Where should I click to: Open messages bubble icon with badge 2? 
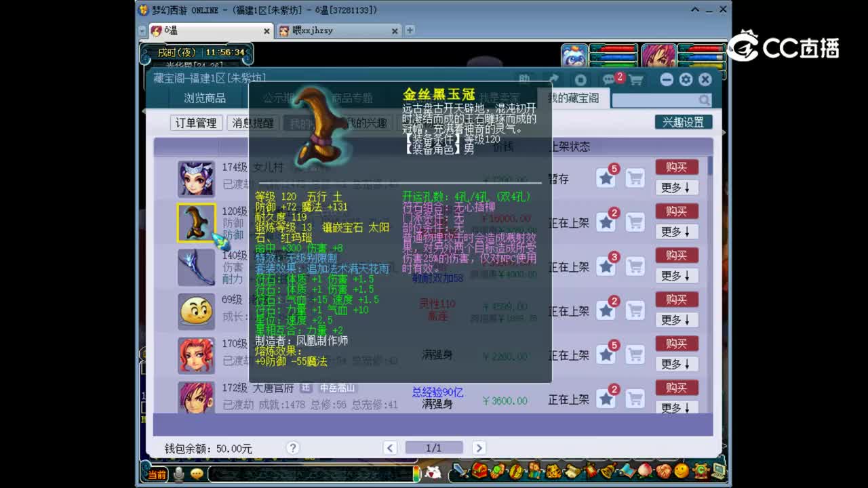tap(609, 79)
